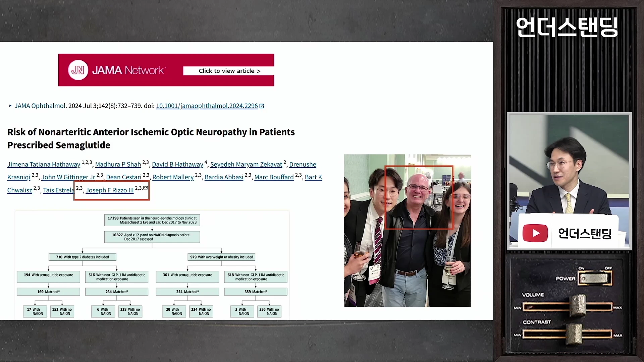Click the article title 'Risk of Nonarteritic Anterior Ischemic'
This screenshot has height=362, width=644.
151,138
